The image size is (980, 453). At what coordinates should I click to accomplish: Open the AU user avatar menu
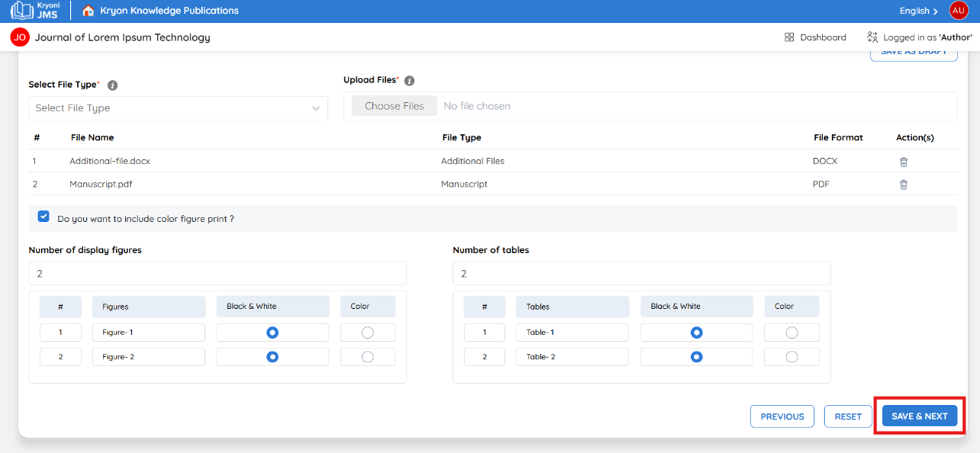coord(959,11)
